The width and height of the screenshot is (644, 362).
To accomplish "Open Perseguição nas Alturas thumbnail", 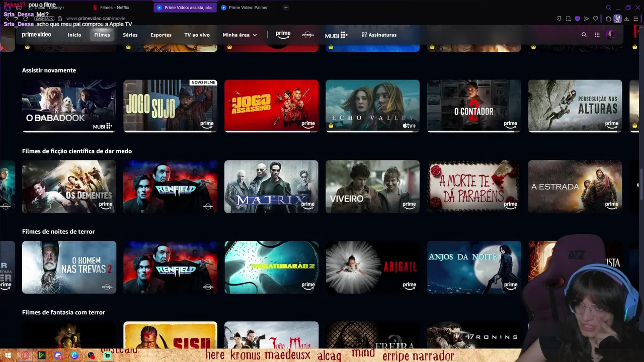I will [x=575, y=106].
